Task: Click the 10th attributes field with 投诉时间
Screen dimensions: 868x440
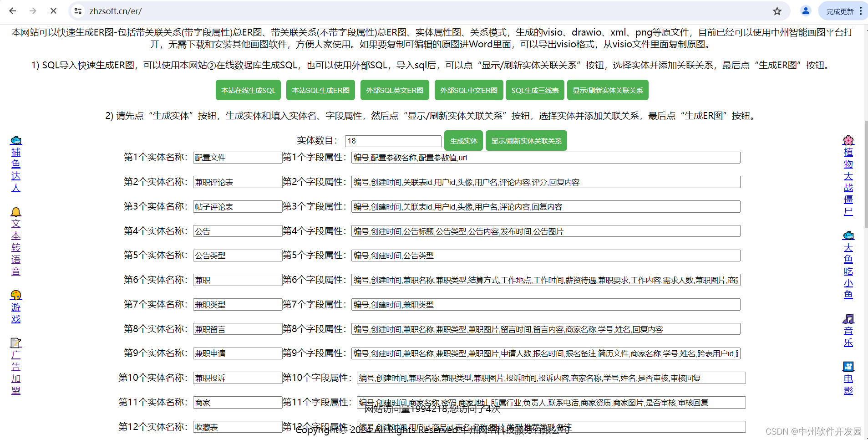Action: (x=551, y=378)
